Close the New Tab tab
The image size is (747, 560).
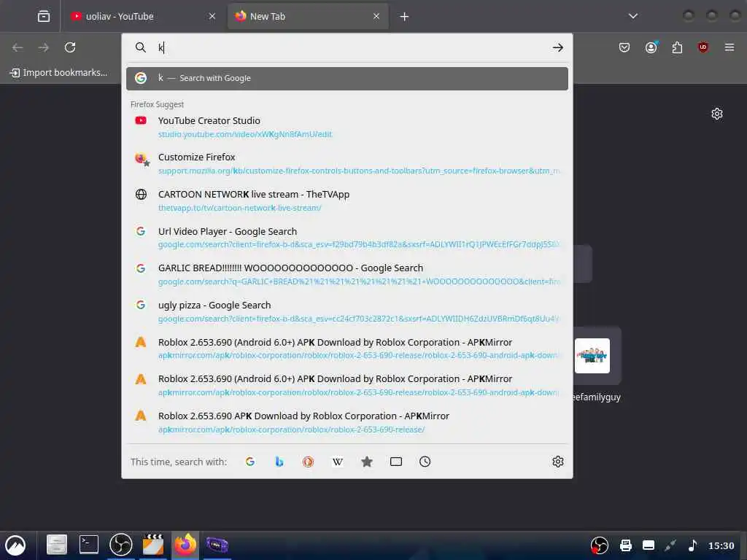pos(376,16)
